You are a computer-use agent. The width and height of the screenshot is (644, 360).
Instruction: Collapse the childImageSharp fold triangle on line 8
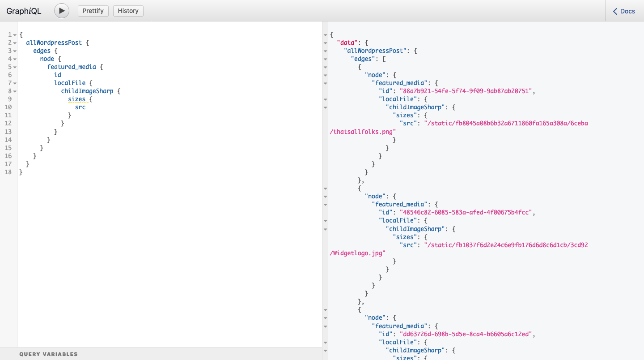click(14, 91)
